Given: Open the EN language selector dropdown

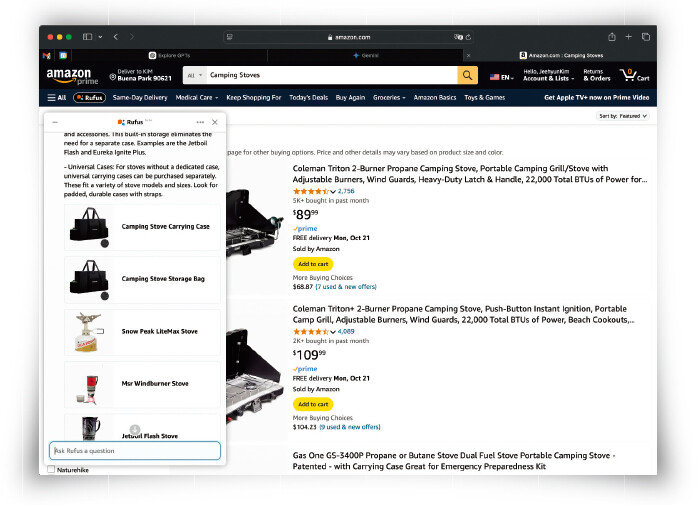Looking at the screenshot, I should pyautogui.click(x=500, y=76).
